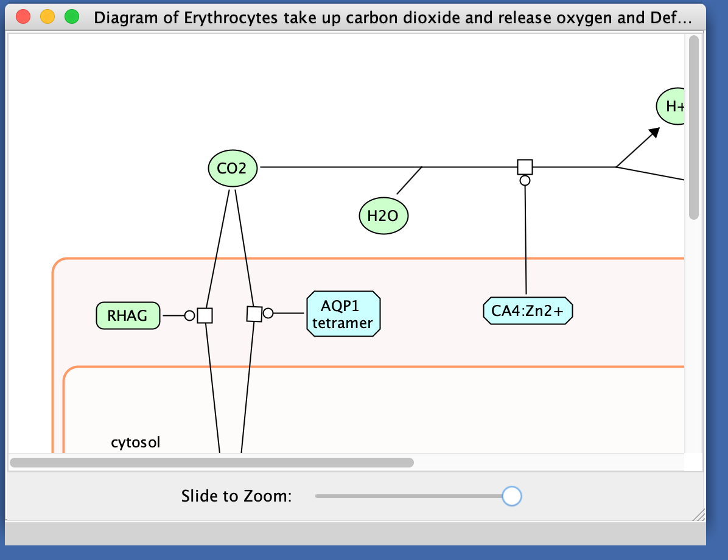Click the horizontal scrollbar thumb
This screenshot has width=728, height=560.
point(212,463)
